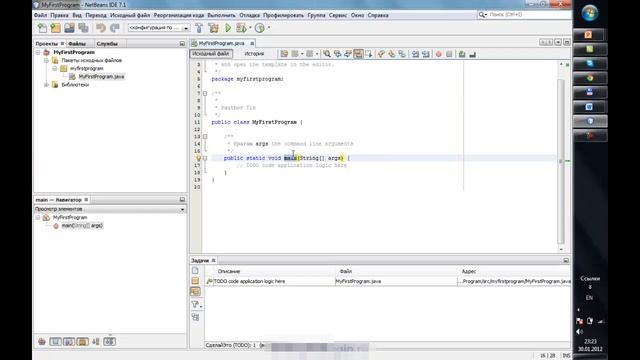Toggle Show Static Members in Navigator
Screen dimensions: 640x360
[69, 341]
